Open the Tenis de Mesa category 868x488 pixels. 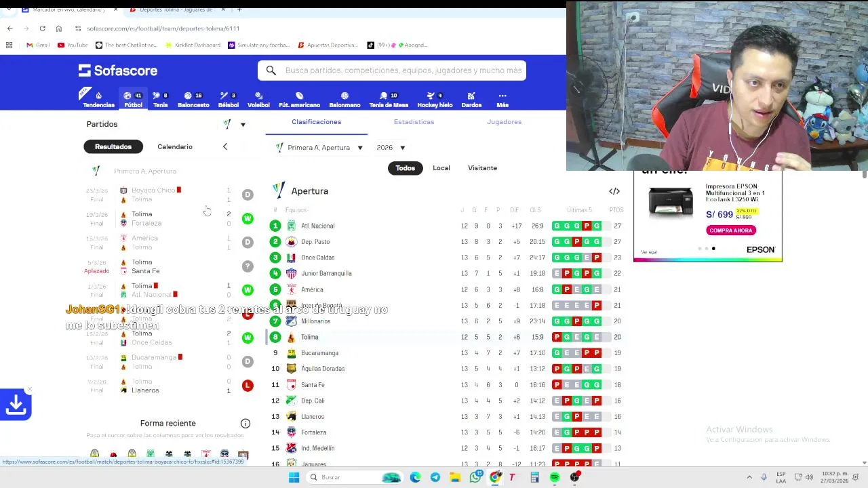tap(389, 100)
